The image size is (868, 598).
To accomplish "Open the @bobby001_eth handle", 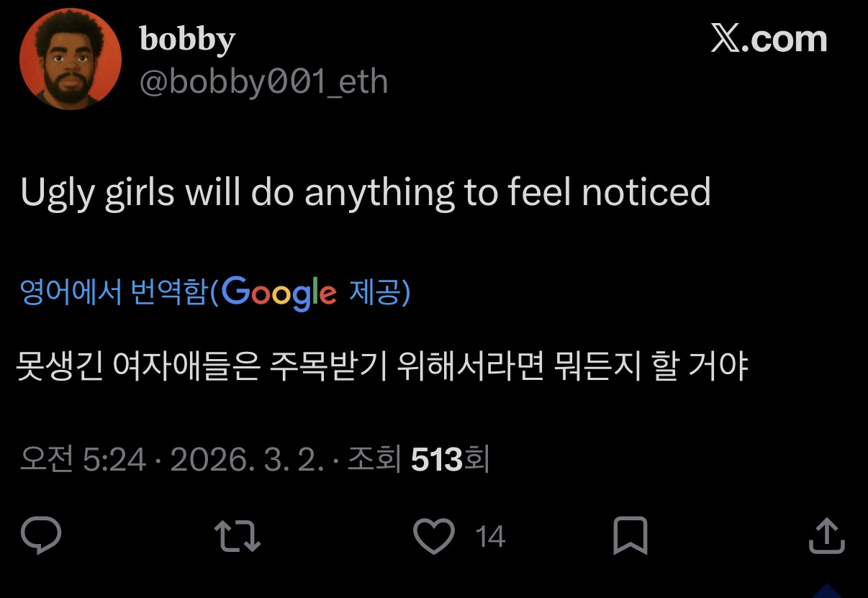I will pyautogui.click(x=263, y=82).
